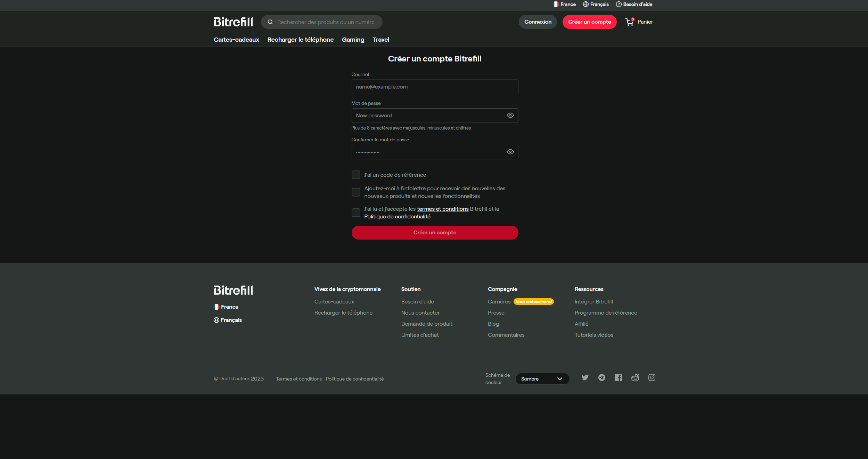Submit the form with Créer un compte
The width and height of the screenshot is (868, 459).
[435, 233]
